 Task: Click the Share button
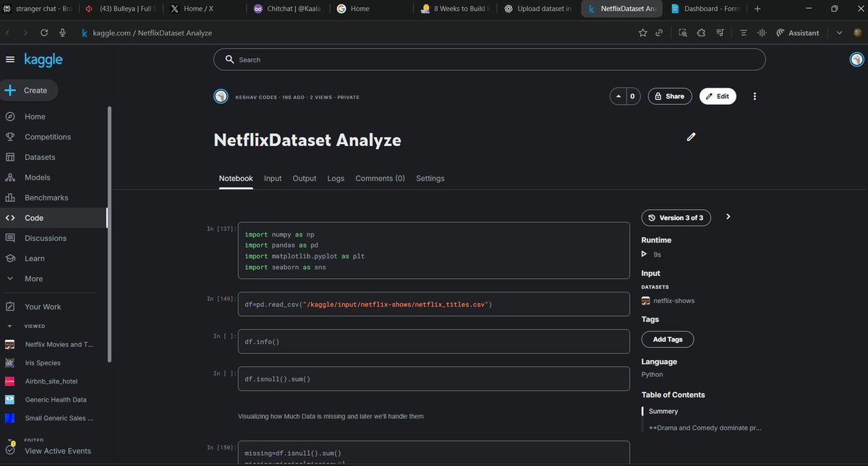pyautogui.click(x=669, y=96)
